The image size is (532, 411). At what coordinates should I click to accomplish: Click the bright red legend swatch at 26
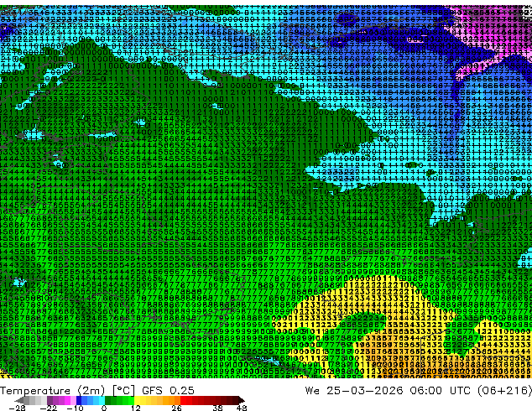183,400
